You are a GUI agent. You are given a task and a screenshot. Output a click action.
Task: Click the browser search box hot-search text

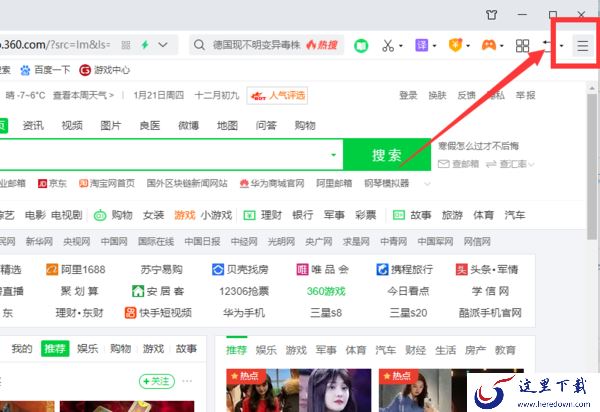(x=256, y=45)
